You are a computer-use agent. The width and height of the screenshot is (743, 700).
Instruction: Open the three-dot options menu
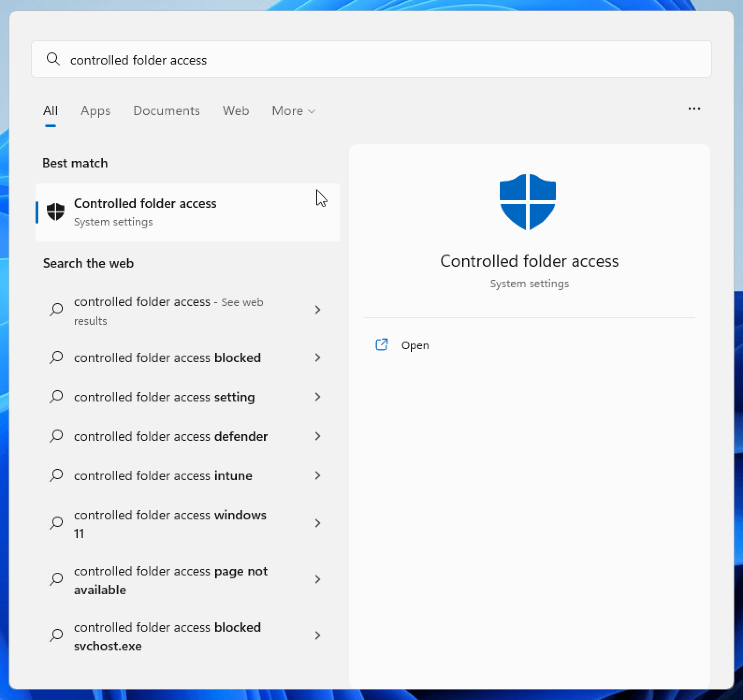coord(694,109)
